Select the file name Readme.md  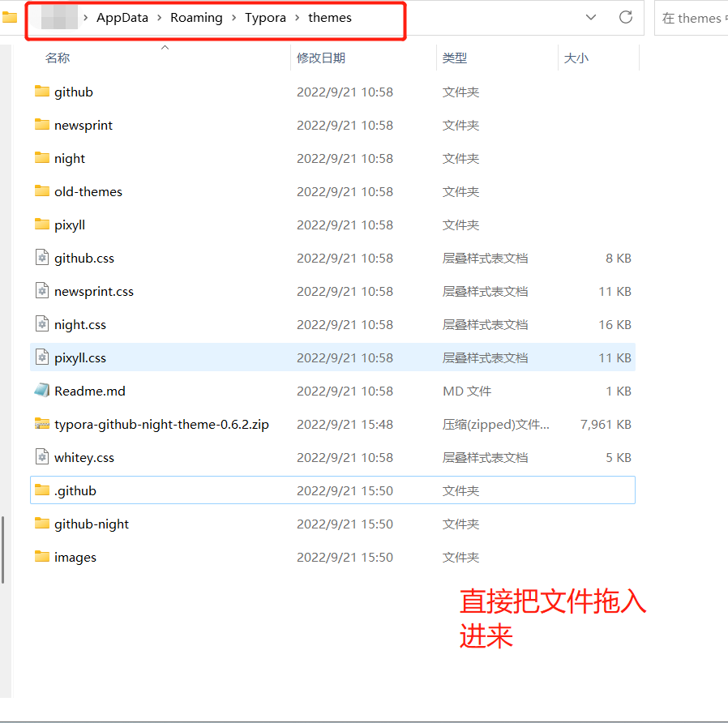click(x=90, y=391)
